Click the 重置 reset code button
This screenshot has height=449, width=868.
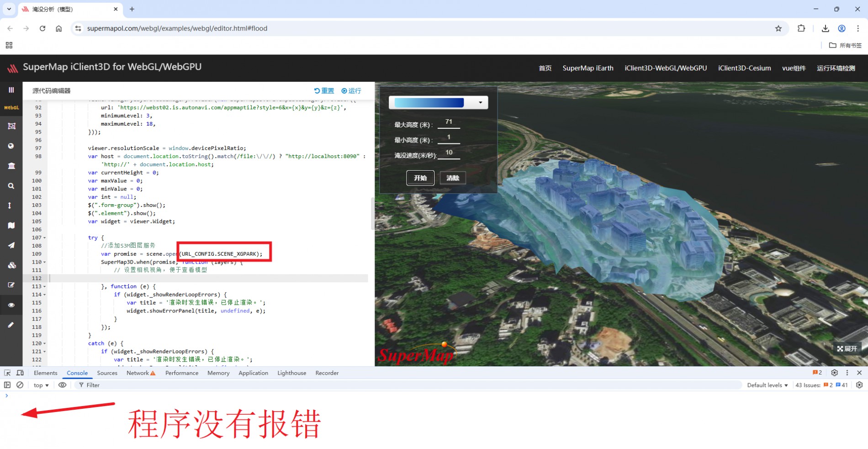tap(324, 91)
